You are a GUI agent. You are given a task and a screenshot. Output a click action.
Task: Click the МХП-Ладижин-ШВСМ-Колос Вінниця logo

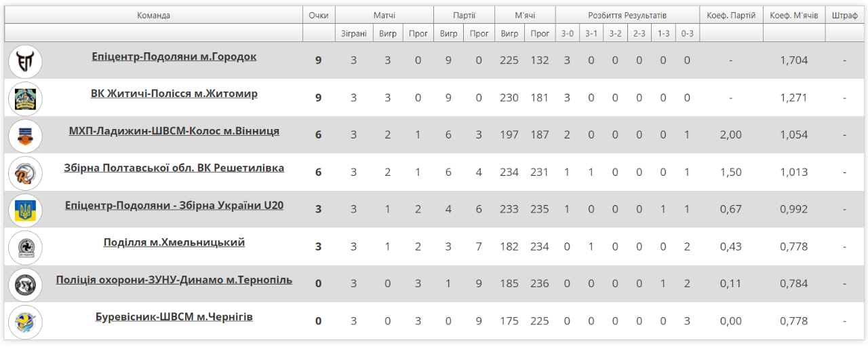25,136
